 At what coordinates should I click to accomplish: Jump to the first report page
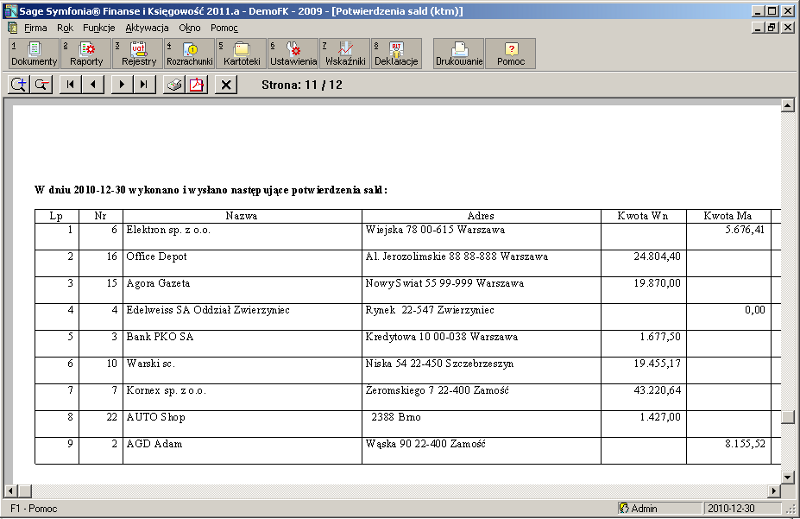[71, 85]
